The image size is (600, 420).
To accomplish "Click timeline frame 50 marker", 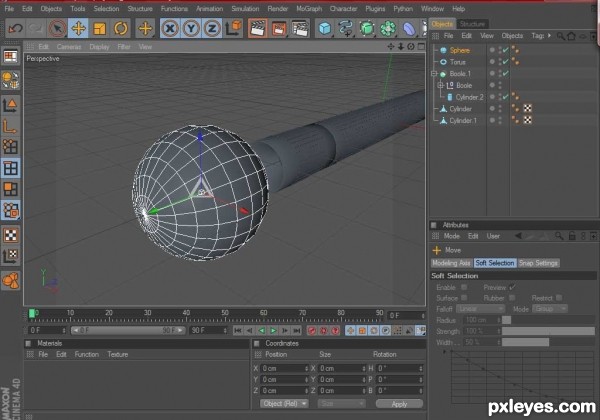I will click(225, 314).
